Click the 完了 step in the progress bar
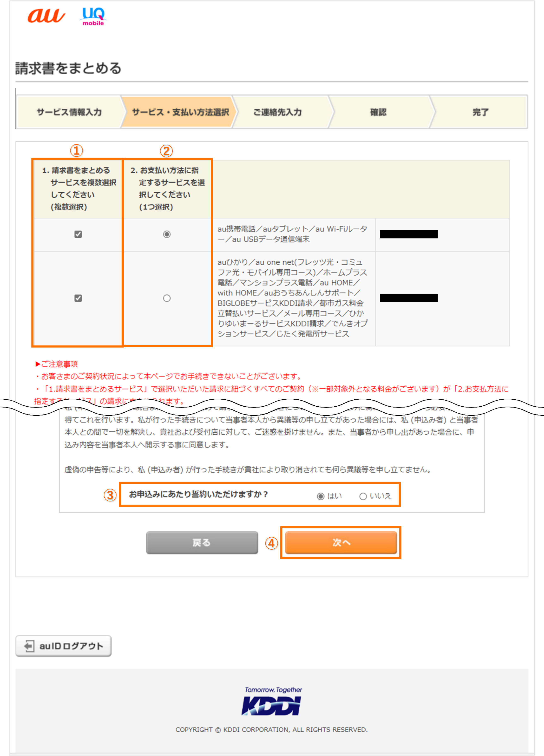Image resolution: width=544 pixels, height=756 pixels. pyautogui.click(x=481, y=112)
